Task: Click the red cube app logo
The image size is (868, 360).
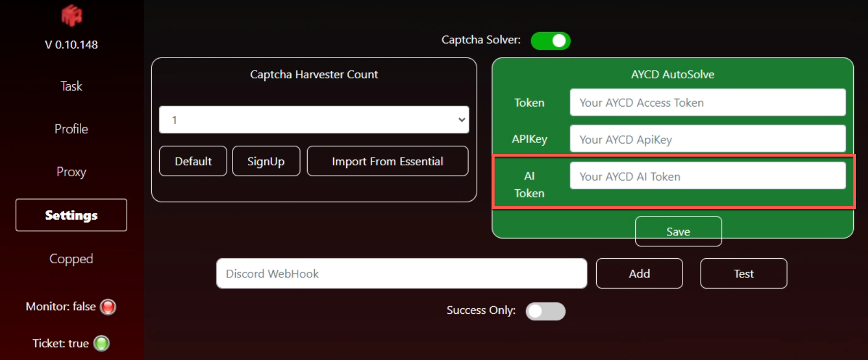Action: (71, 15)
